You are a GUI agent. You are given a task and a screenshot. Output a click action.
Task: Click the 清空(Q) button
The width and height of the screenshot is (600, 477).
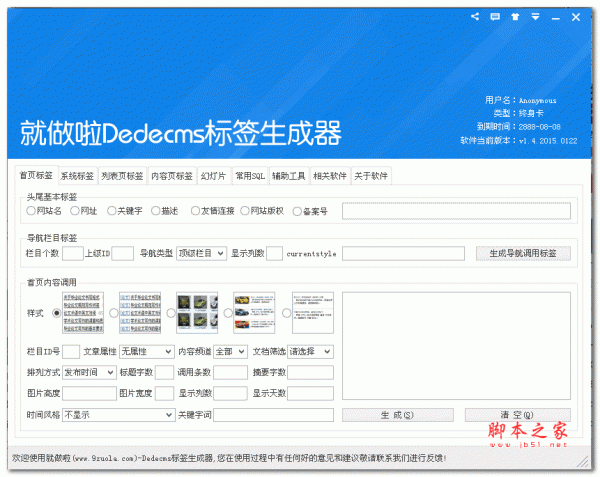(x=517, y=415)
